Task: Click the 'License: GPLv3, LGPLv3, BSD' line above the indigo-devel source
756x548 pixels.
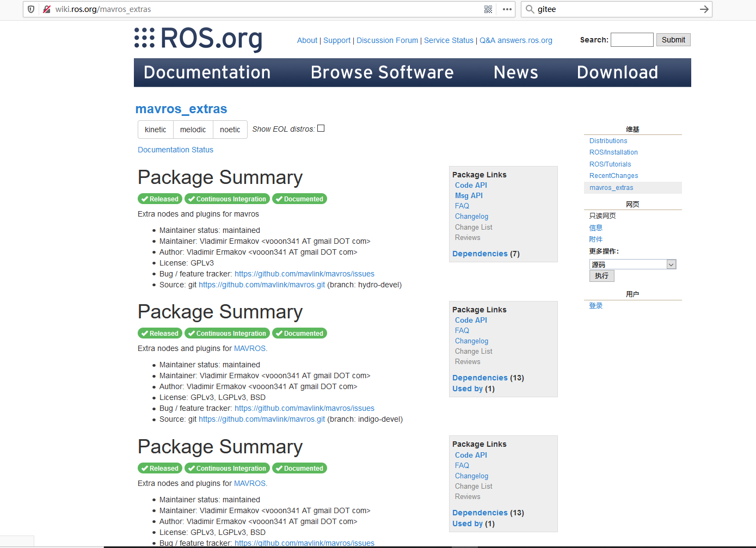Action: coord(212,397)
